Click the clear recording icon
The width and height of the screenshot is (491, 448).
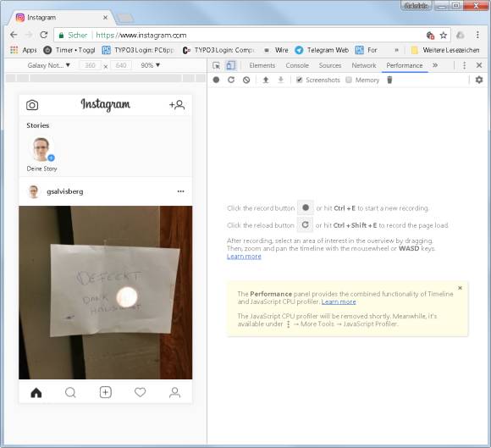[246, 80]
